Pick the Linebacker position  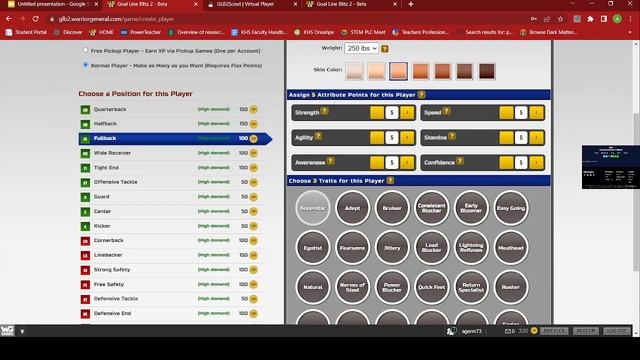click(x=171, y=255)
